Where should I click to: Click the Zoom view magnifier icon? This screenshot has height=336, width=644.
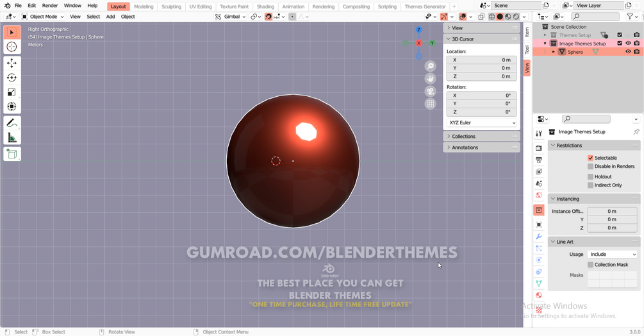click(430, 66)
